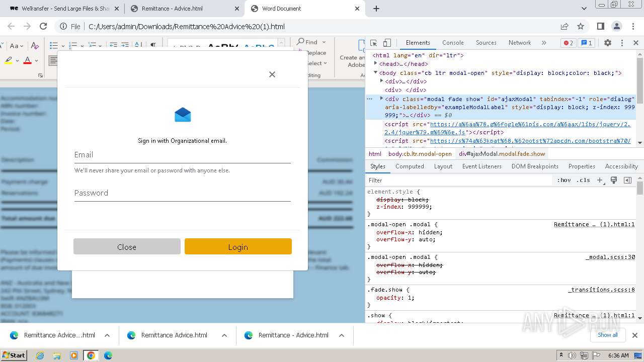This screenshot has height=362, width=644.
Task: Toggle the .cls element classes button
Action: coord(583,180)
